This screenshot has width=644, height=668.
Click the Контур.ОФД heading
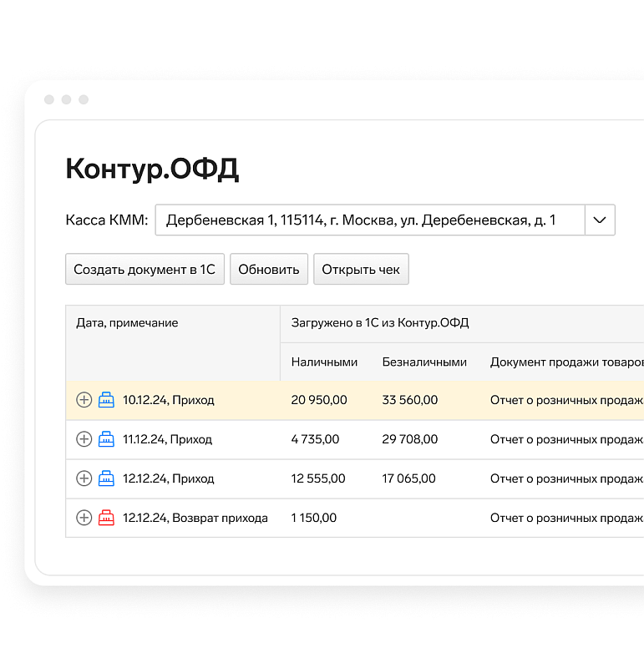(x=152, y=170)
